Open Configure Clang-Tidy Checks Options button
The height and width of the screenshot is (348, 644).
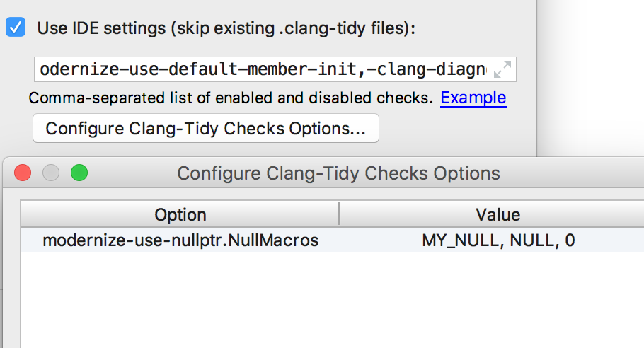(206, 129)
